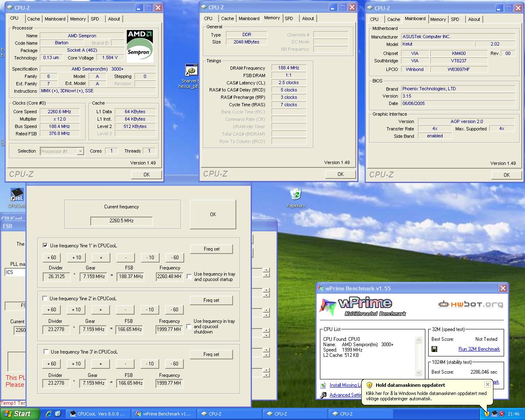525x420 pixels.
Task: Enable 'Use frequency fine 1 in CPUCooL' checkbox
Action: pyautogui.click(x=45, y=245)
